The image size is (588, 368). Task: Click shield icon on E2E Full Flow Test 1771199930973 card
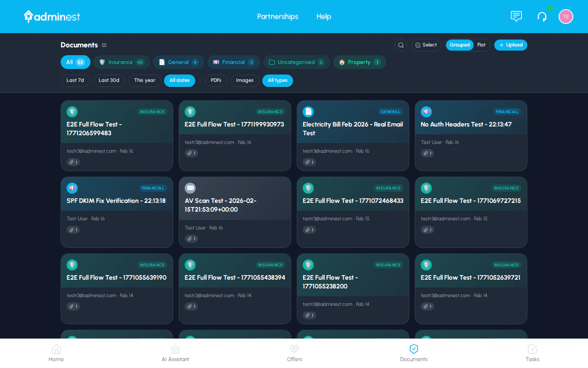(190, 112)
